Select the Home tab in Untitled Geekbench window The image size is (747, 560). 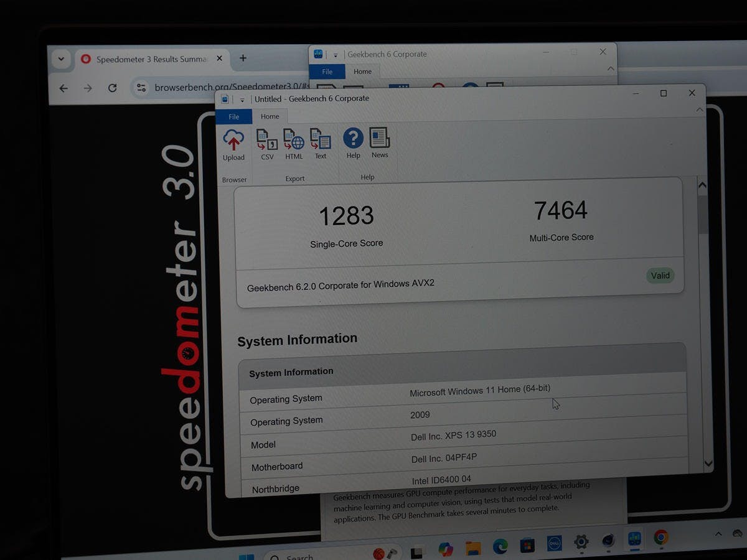(270, 116)
